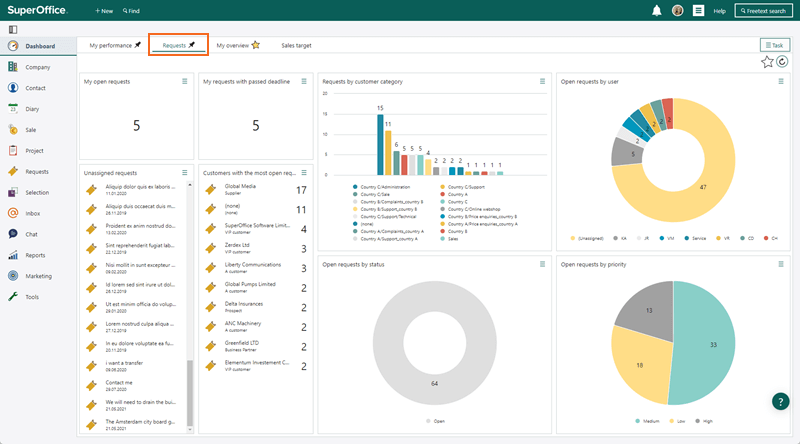
Task: Go to Sale in navigation sidebar
Action: tap(31, 130)
